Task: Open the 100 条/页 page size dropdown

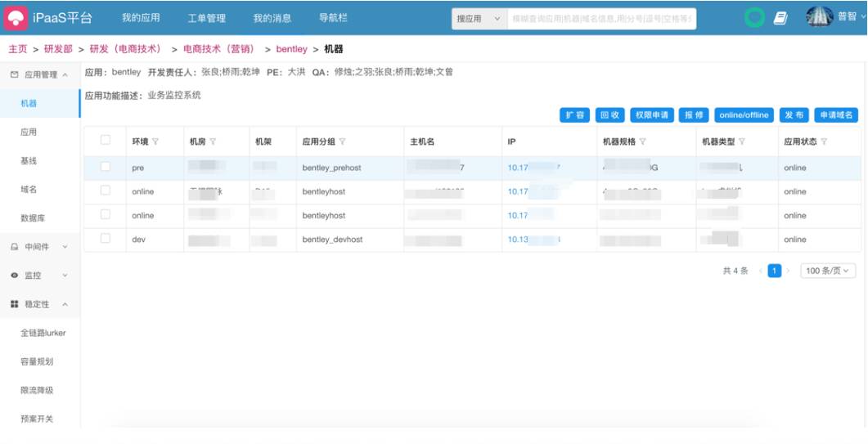Action: pos(828,271)
